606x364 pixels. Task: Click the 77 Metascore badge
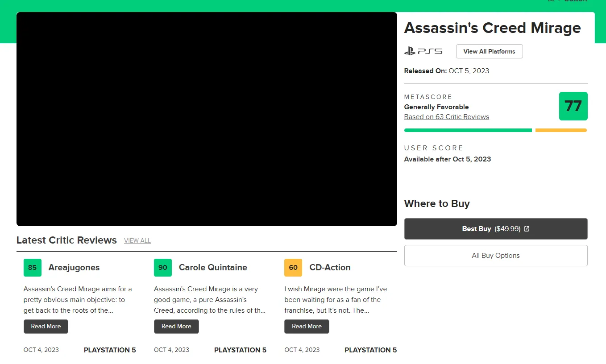(x=573, y=106)
